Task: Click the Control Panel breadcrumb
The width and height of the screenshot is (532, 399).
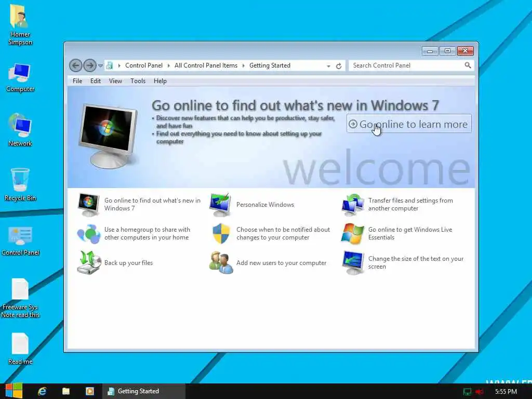Action: coord(144,65)
